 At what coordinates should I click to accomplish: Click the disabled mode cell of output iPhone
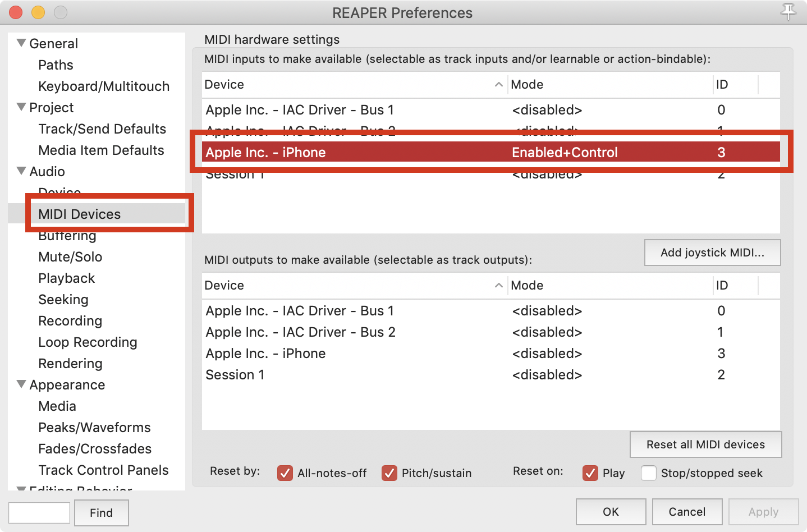tap(547, 354)
